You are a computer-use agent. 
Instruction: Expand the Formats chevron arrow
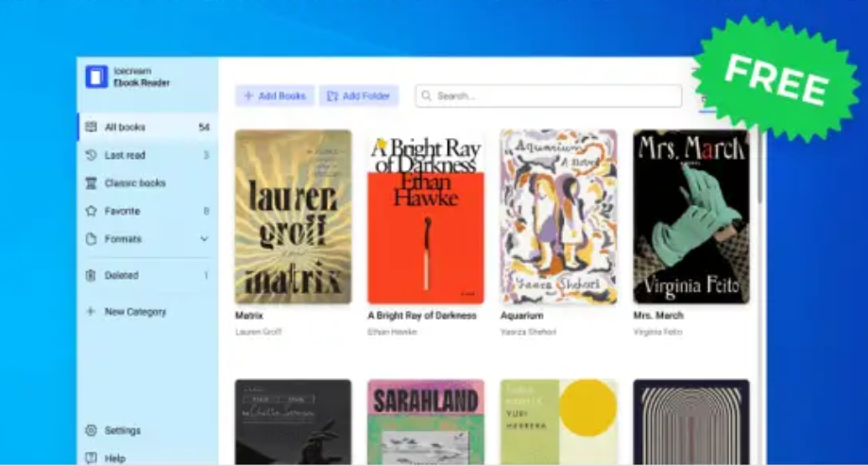click(x=204, y=239)
